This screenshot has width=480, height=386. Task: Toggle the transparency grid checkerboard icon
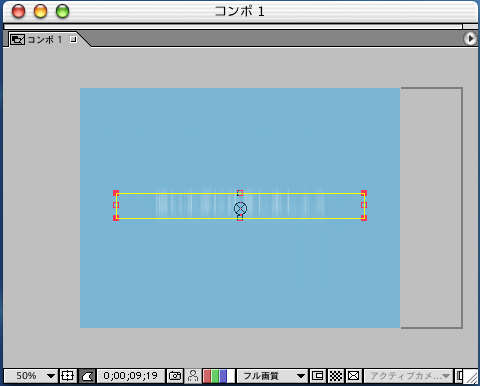[336, 376]
